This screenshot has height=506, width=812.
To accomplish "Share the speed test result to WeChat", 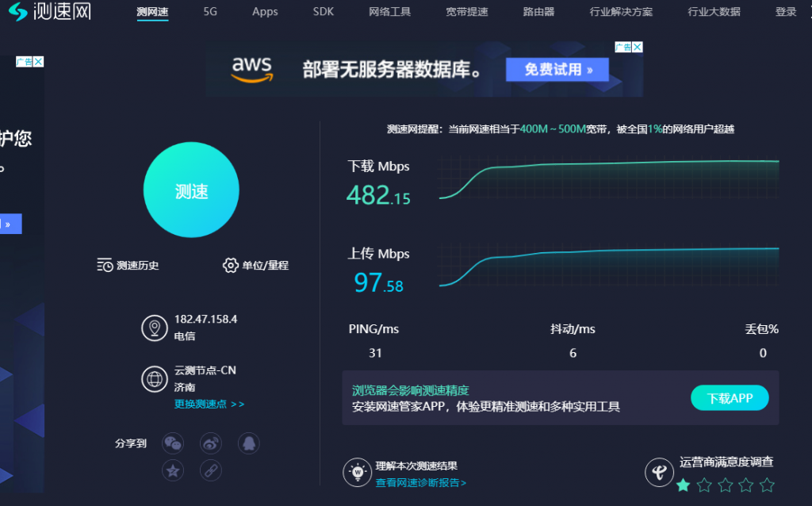I will [173, 443].
